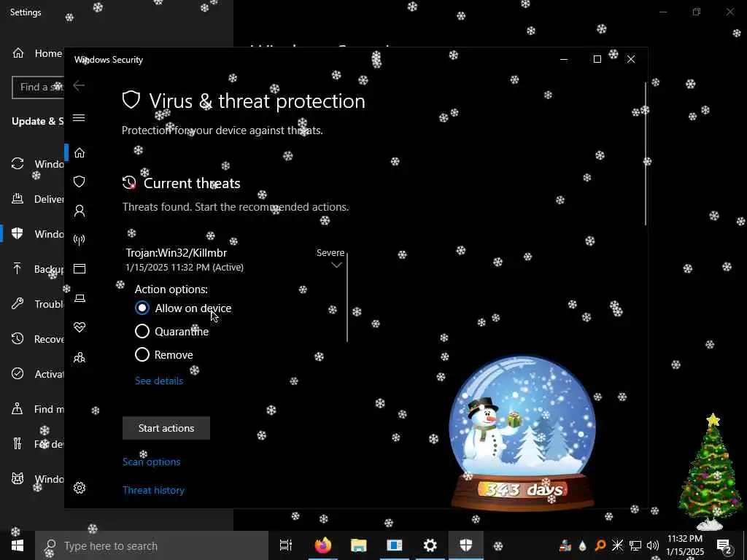Open Activation in Settings sidebar
This screenshot has height=560, width=747.
[x=37, y=374]
